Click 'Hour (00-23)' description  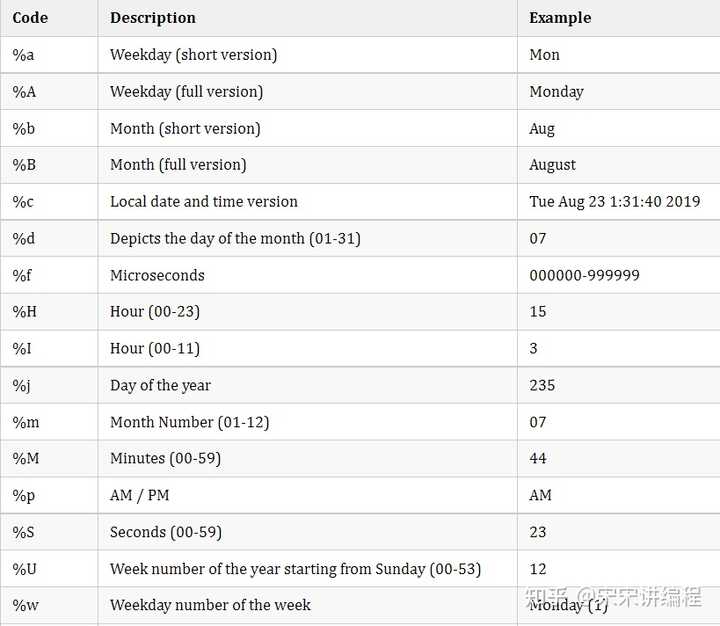155,312
